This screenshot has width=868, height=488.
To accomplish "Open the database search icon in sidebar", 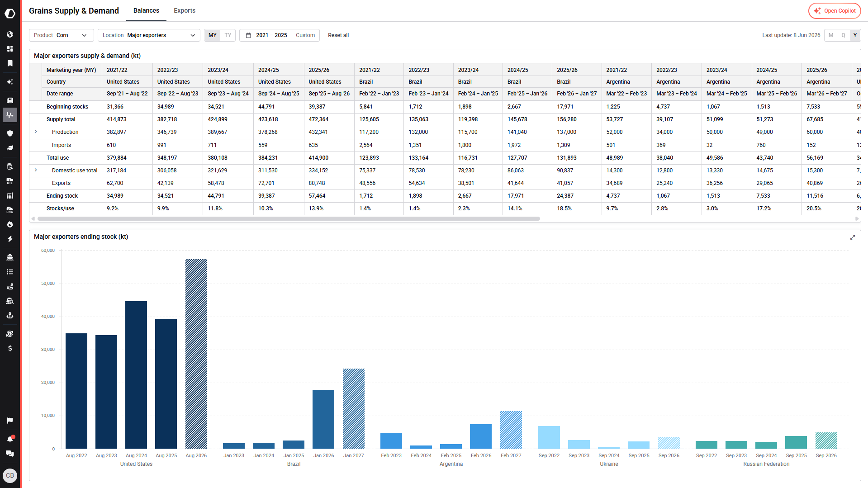I will pos(10,166).
